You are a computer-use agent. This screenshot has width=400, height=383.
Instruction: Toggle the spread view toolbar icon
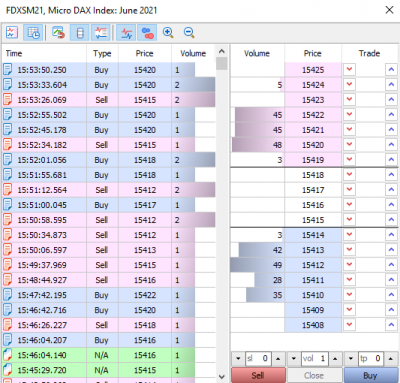pos(101,33)
